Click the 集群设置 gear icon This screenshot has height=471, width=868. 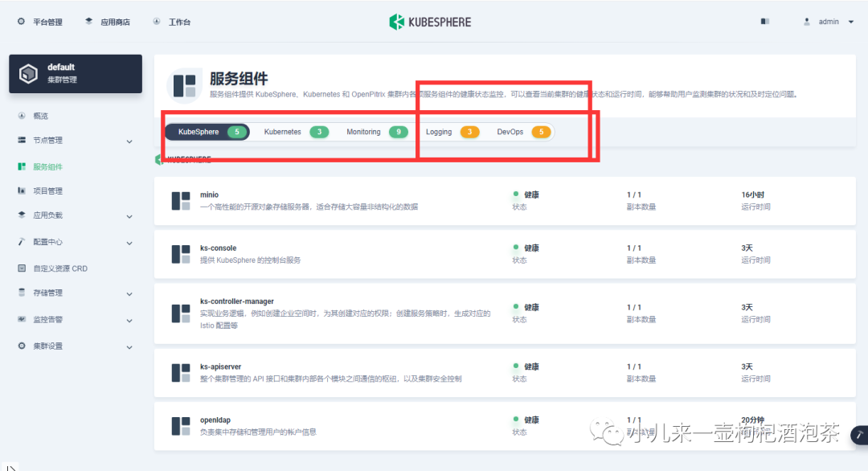22,346
